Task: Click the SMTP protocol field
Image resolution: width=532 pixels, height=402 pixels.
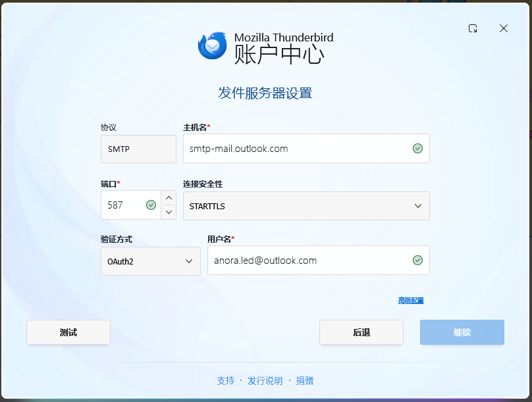Action: [138, 149]
